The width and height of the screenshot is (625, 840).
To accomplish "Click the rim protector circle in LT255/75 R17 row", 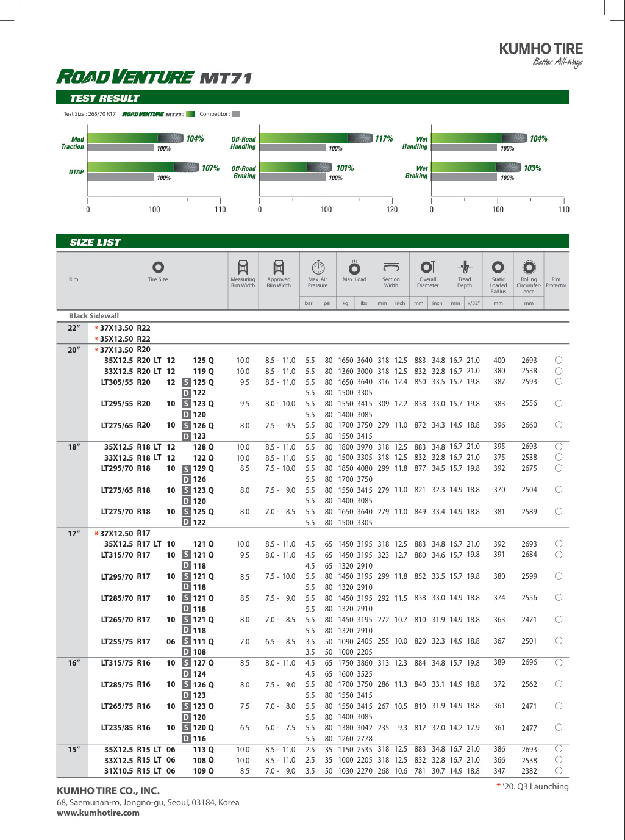I will 559,641.
